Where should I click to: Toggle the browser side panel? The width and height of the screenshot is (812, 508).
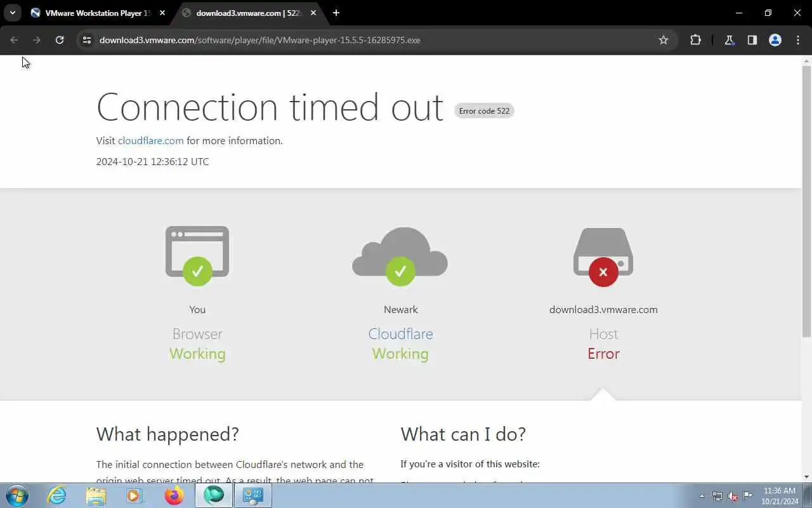tap(752, 40)
